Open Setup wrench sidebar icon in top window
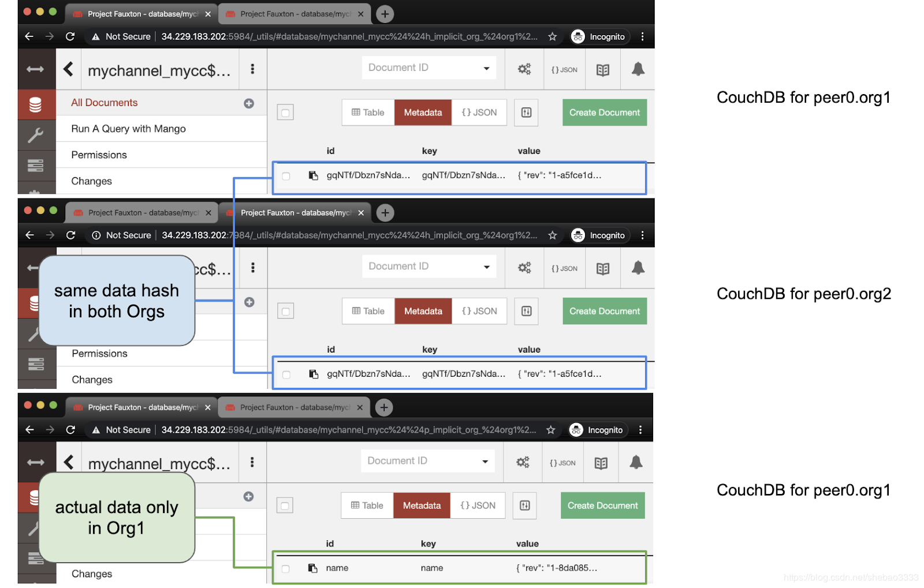This screenshot has width=924, height=588. [36, 135]
